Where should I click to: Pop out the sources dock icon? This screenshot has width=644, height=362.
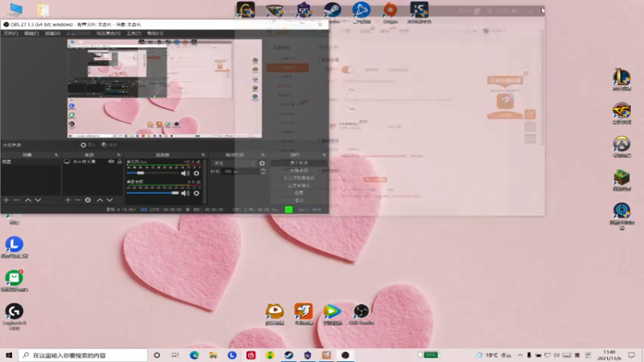click(118, 154)
